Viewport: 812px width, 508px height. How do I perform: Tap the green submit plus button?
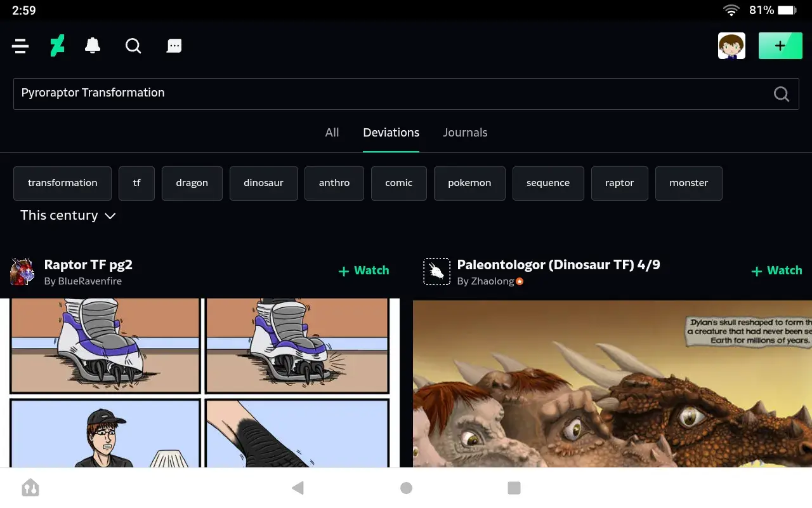click(780, 46)
